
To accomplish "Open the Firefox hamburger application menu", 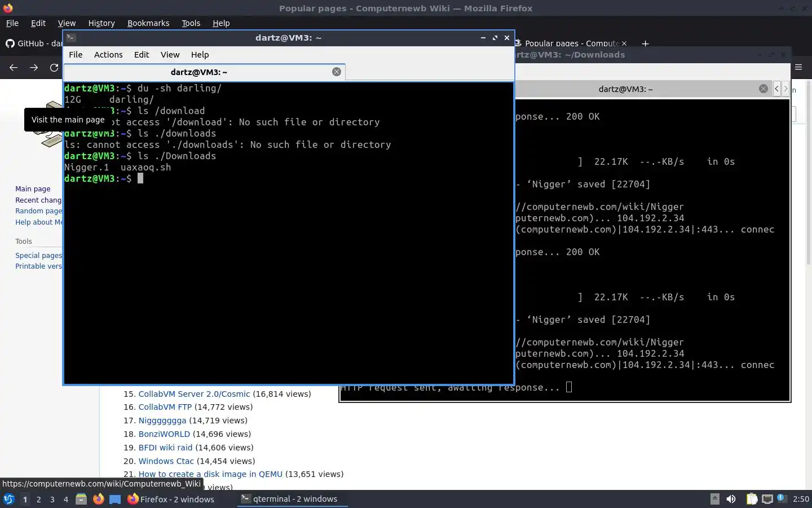I will (798, 67).
